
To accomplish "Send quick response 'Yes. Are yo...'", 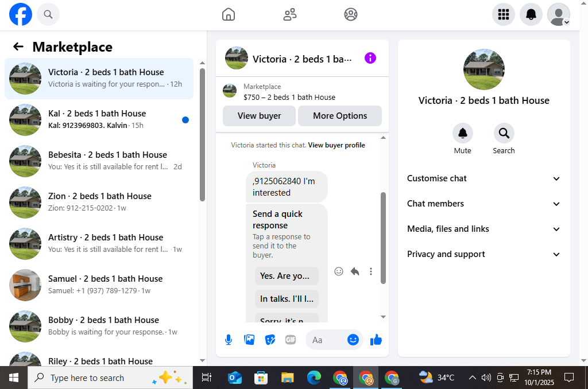I will coord(287,276).
